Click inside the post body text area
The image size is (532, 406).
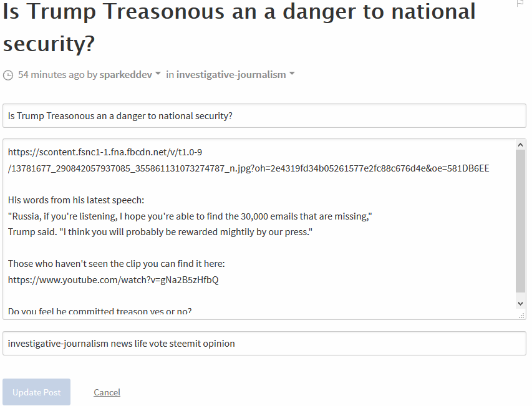(x=259, y=229)
